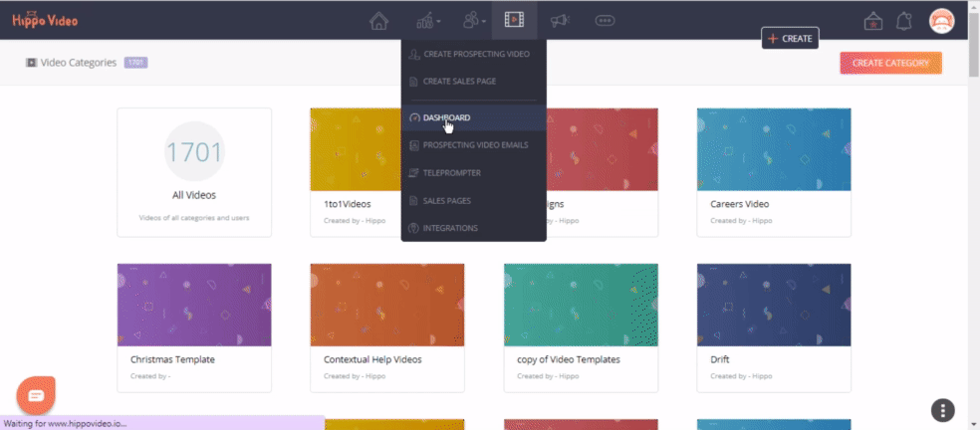Click the CREATE CATEGORY button

[890, 63]
